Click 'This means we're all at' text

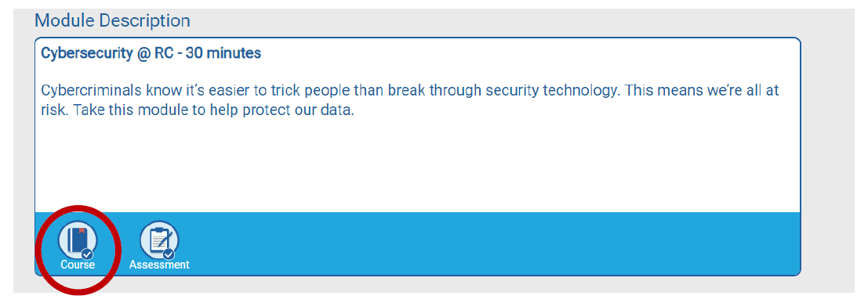tap(703, 91)
